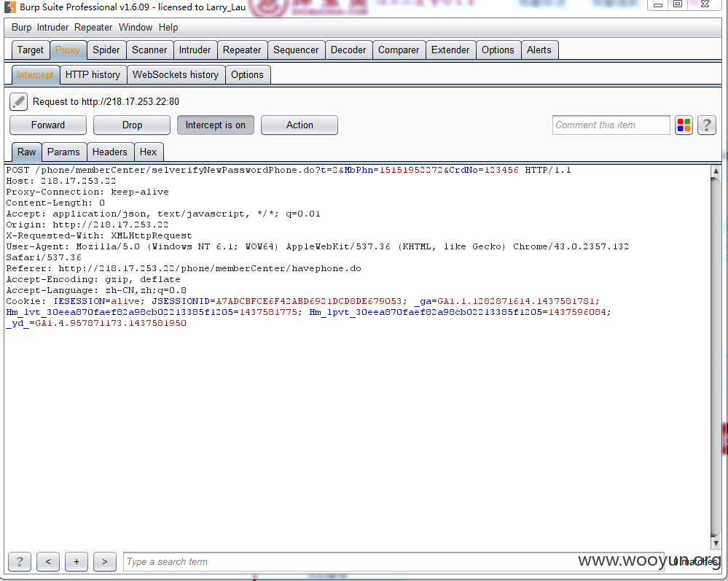
Task: Select the Raw request view tab
Action: (x=26, y=152)
